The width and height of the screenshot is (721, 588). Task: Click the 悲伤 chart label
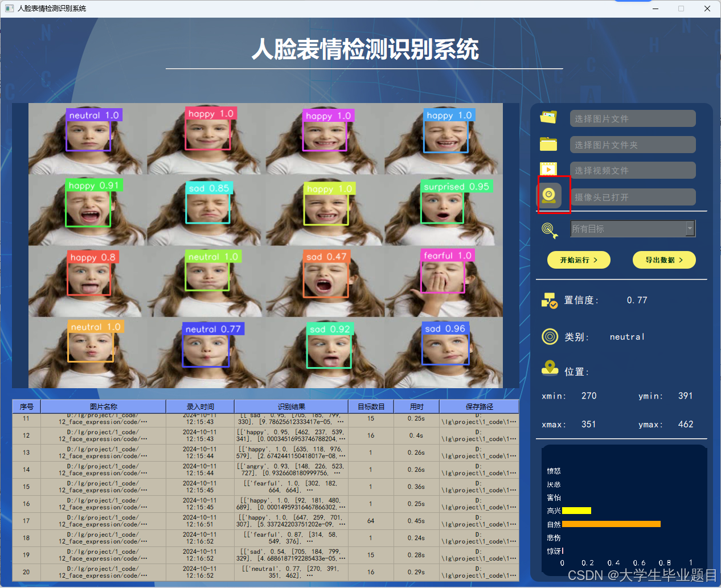click(554, 537)
